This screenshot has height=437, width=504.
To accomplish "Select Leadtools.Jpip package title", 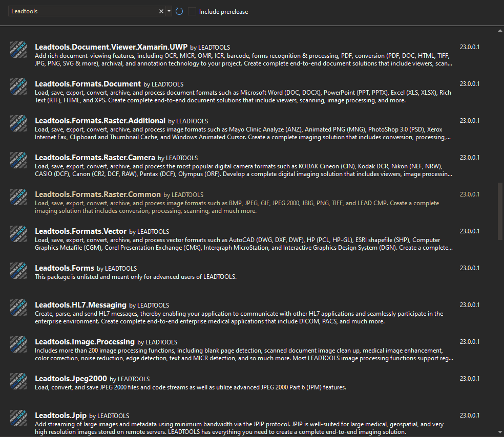I will [60, 416].
